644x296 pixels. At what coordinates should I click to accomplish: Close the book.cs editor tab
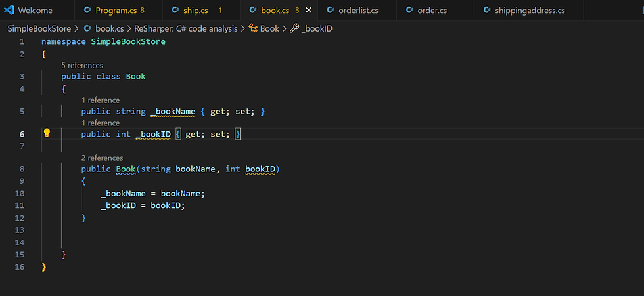coord(309,11)
